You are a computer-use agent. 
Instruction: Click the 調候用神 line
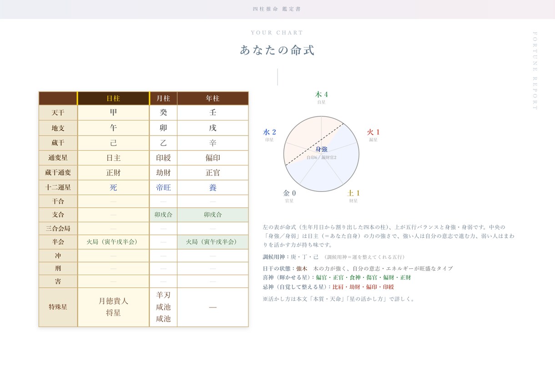334,257
